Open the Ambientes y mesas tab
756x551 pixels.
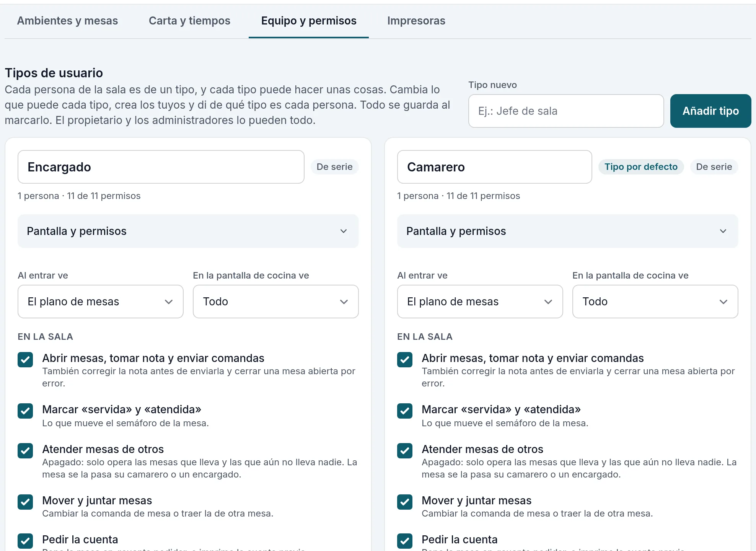click(x=67, y=21)
